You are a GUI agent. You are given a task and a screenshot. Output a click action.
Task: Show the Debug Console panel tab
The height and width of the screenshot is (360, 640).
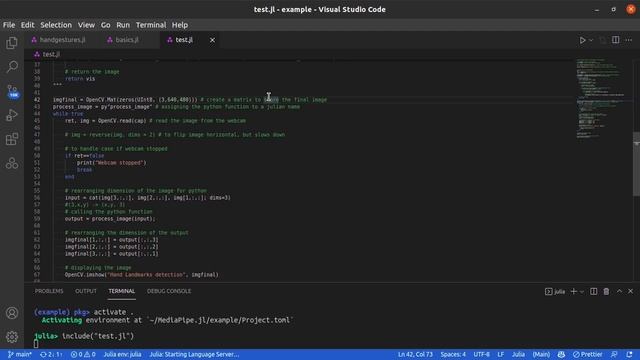click(169, 291)
